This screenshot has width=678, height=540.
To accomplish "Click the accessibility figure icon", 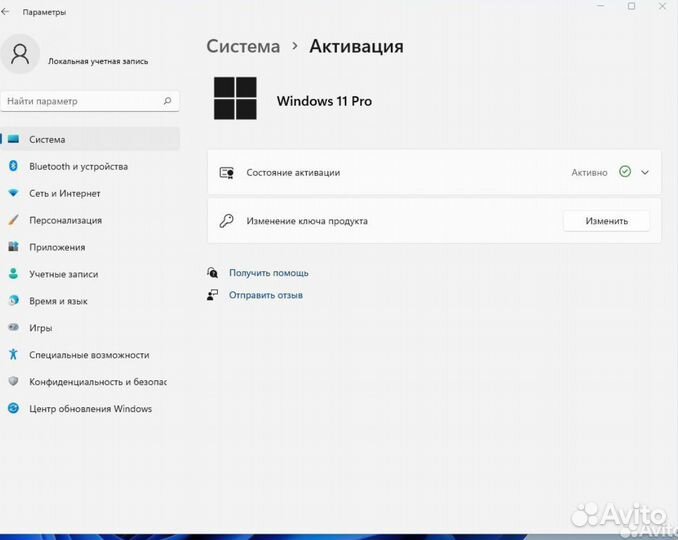I will point(13,354).
